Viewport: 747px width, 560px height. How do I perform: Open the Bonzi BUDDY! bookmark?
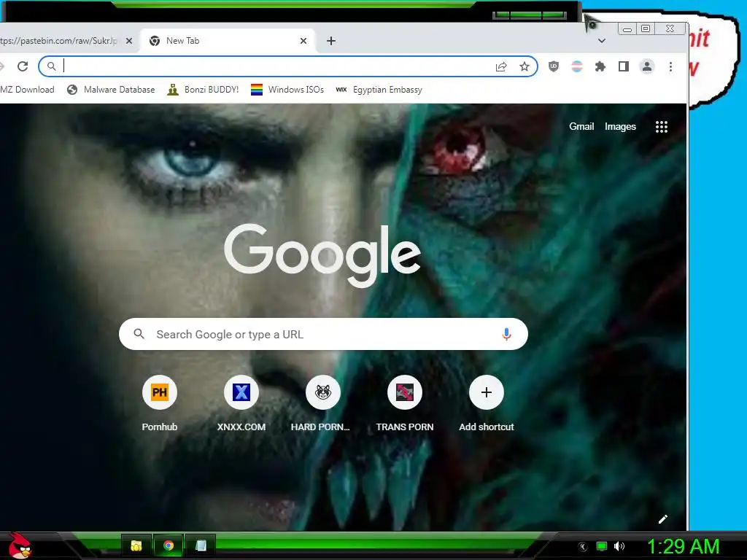click(x=204, y=90)
